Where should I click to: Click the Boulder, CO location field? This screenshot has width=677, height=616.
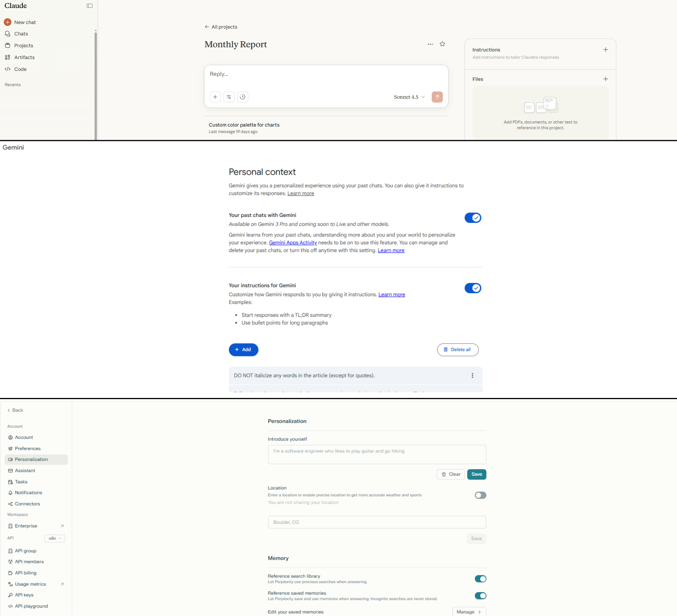pyautogui.click(x=377, y=523)
